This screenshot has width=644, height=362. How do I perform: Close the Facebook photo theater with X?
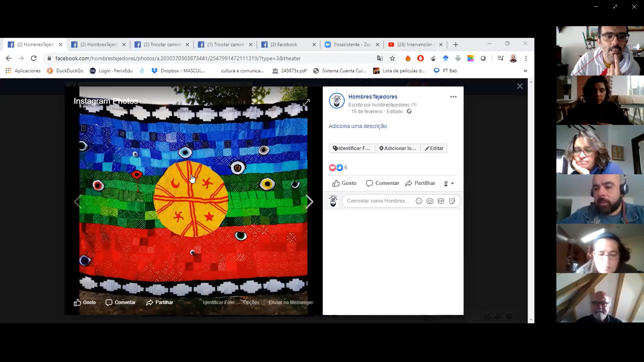pos(520,86)
